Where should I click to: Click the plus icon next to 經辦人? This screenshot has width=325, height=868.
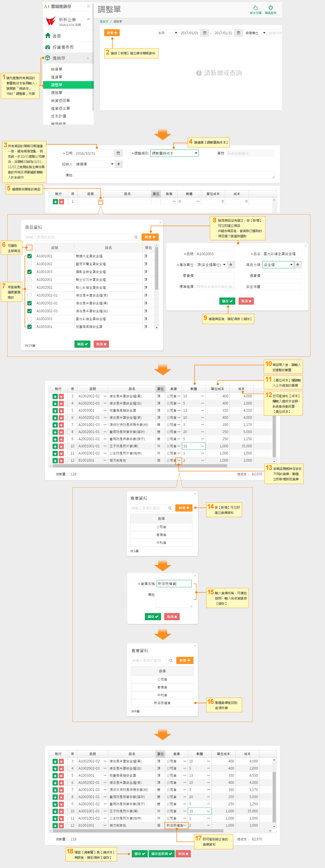point(119,164)
